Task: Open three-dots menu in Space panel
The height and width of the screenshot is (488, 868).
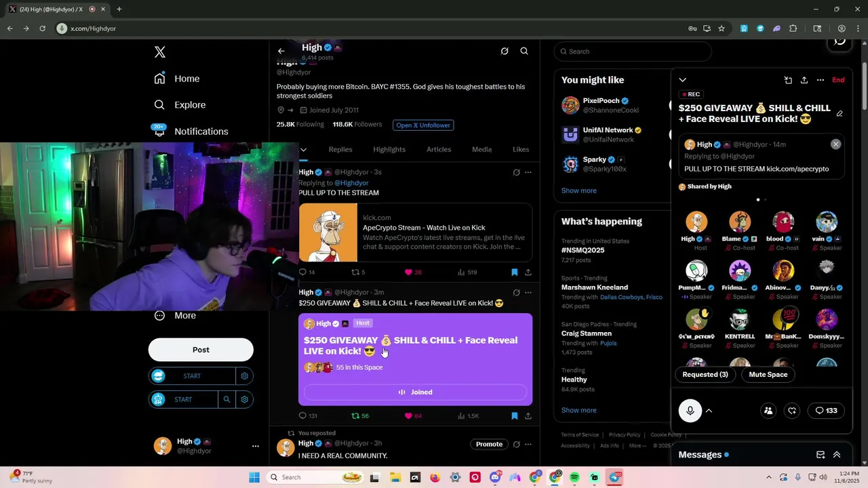Action: click(821, 80)
